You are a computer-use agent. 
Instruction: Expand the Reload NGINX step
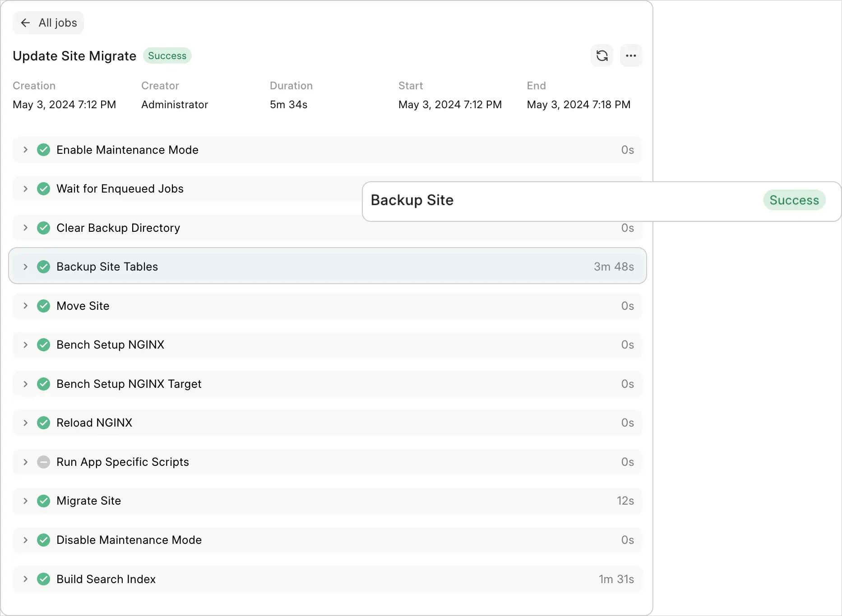(x=26, y=423)
